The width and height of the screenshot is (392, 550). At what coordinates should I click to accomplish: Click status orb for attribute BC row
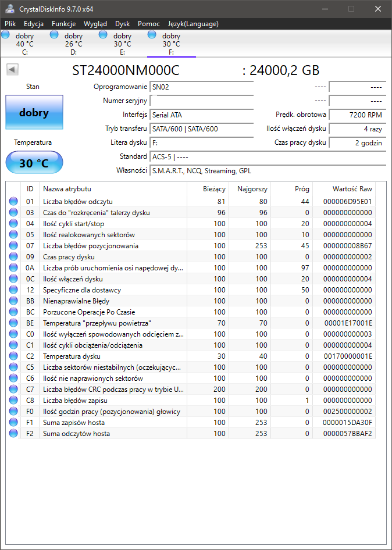click(x=13, y=312)
